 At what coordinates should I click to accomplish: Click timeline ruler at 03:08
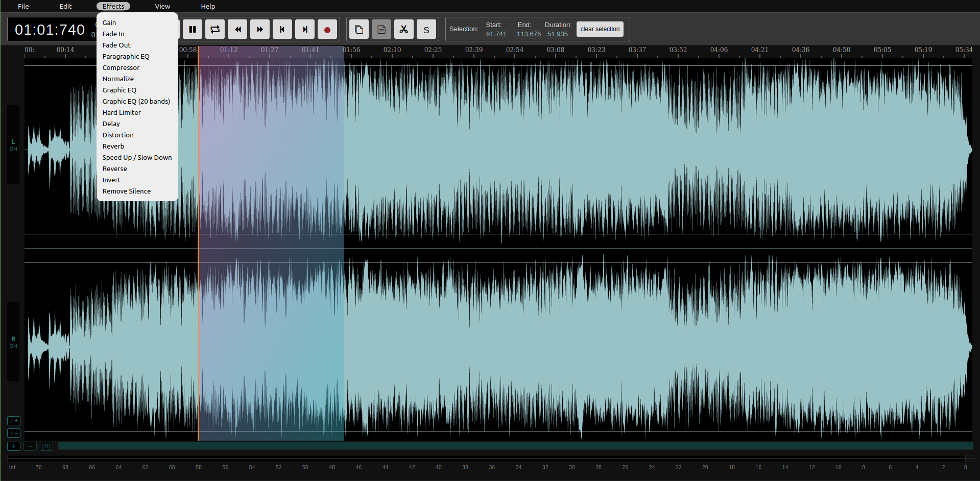coord(556,50)
